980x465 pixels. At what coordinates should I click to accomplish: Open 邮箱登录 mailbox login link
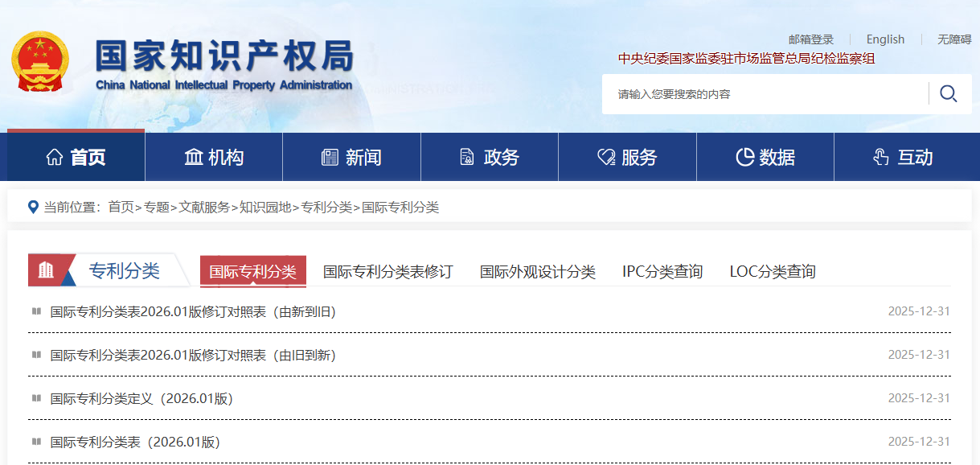(810, 39)
